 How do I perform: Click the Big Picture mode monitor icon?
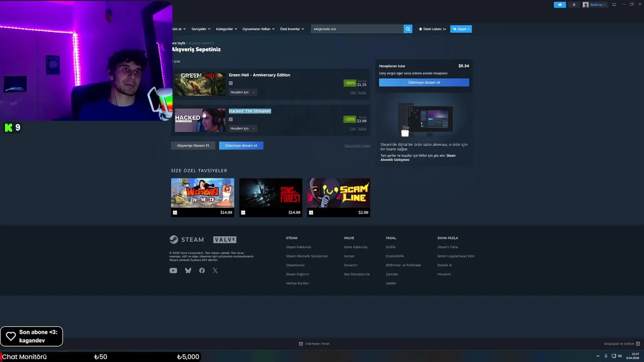pyautogui.click(x=614, y=5)
